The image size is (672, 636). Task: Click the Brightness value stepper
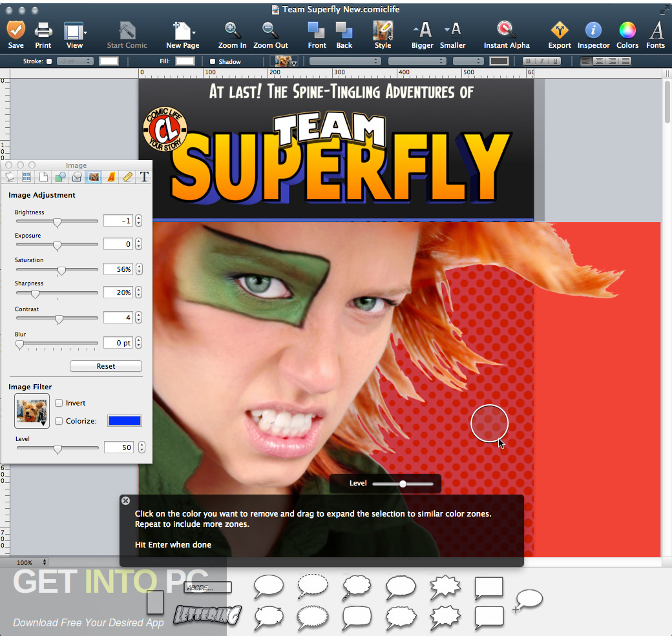click(138, 221)
